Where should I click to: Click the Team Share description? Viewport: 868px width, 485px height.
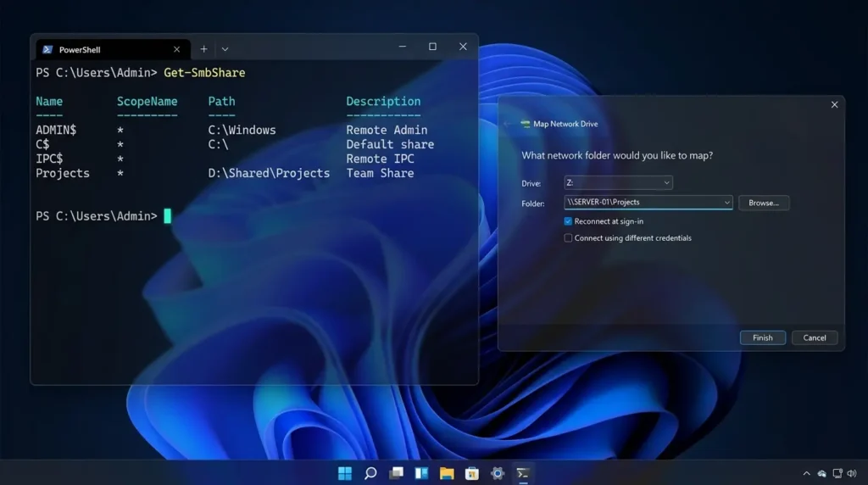click(381, 173)
